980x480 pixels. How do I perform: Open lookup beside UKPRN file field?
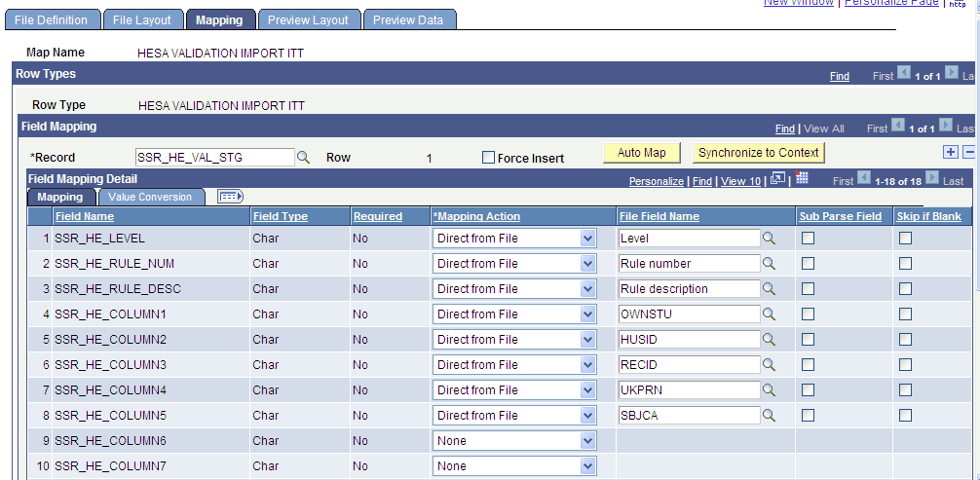point(769,390)
